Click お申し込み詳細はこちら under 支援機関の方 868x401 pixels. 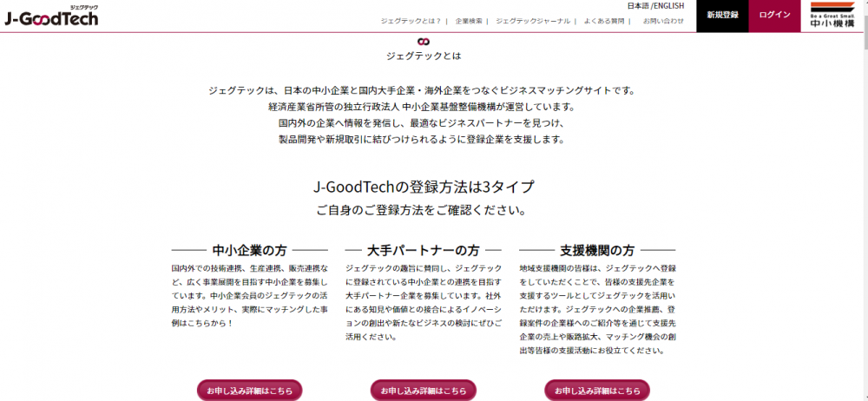(597, 391)
